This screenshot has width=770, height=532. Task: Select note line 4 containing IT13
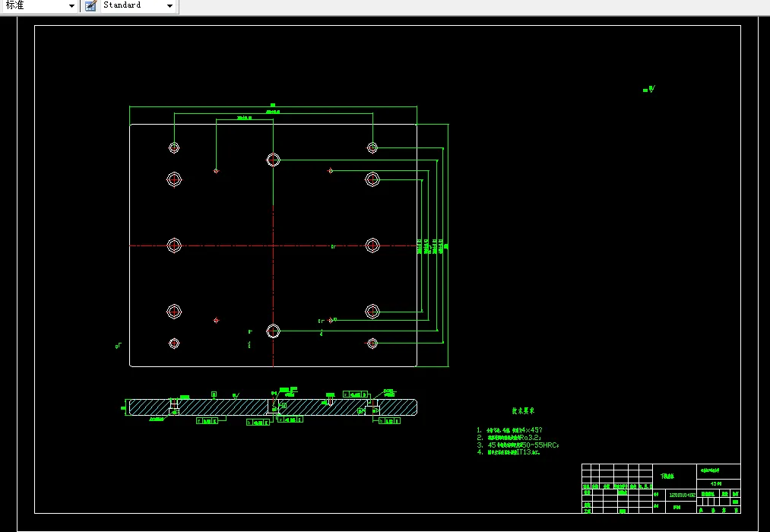tap(509, 452)
